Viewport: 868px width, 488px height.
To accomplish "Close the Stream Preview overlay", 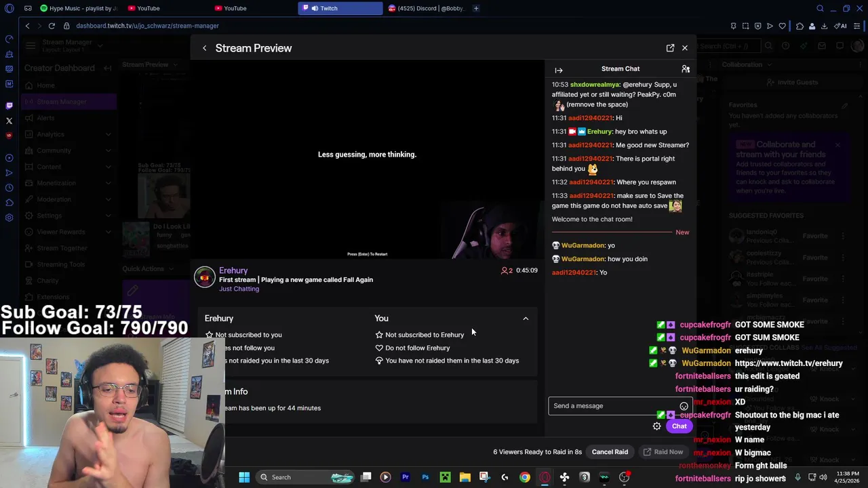I will click(x=685, y=48).
